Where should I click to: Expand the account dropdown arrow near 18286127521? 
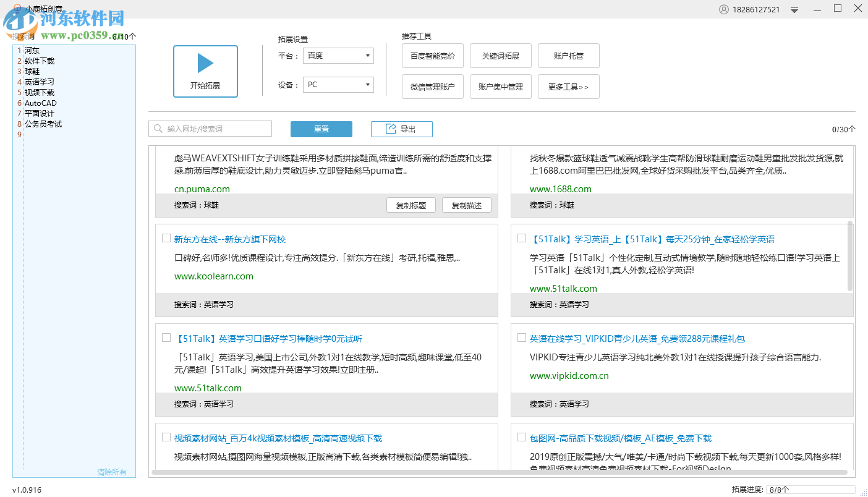click(794, 9)
